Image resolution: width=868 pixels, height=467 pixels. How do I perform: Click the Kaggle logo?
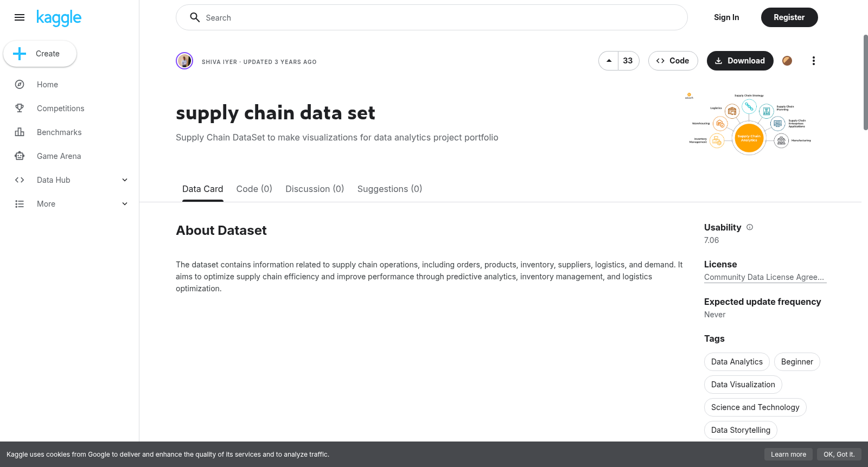click(x=59, y=18)
